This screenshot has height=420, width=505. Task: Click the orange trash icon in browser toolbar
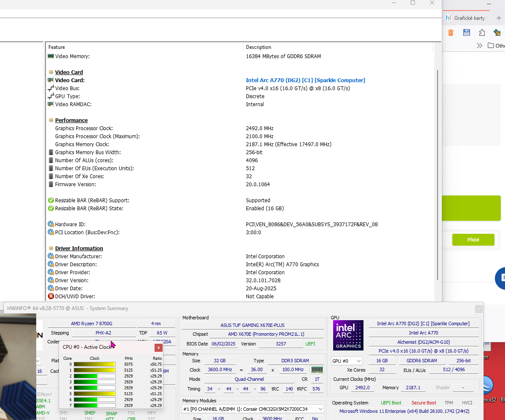point(451,32)
